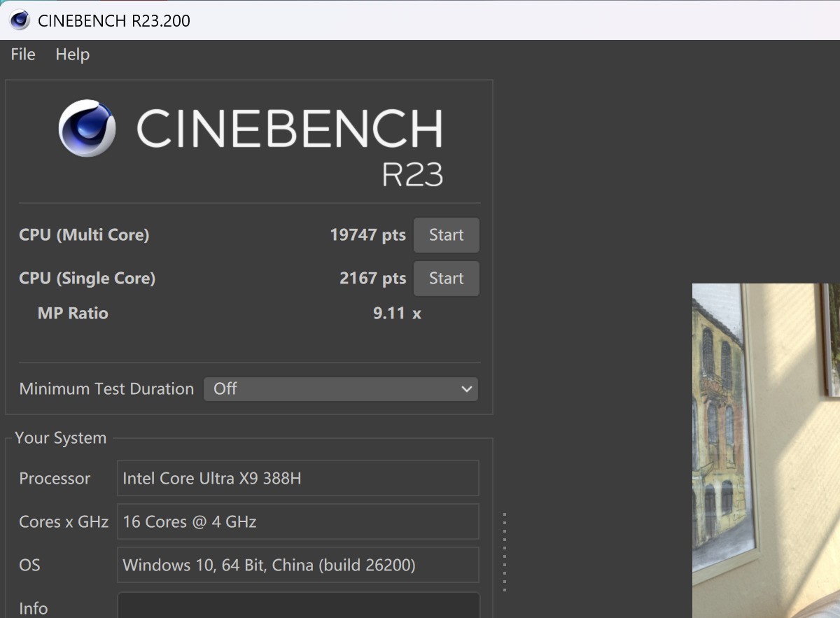This screenshot has width=840, height=618.
Task: Click the CINEBENCH R23 wordmark text
Action: [x=290, y=130]
